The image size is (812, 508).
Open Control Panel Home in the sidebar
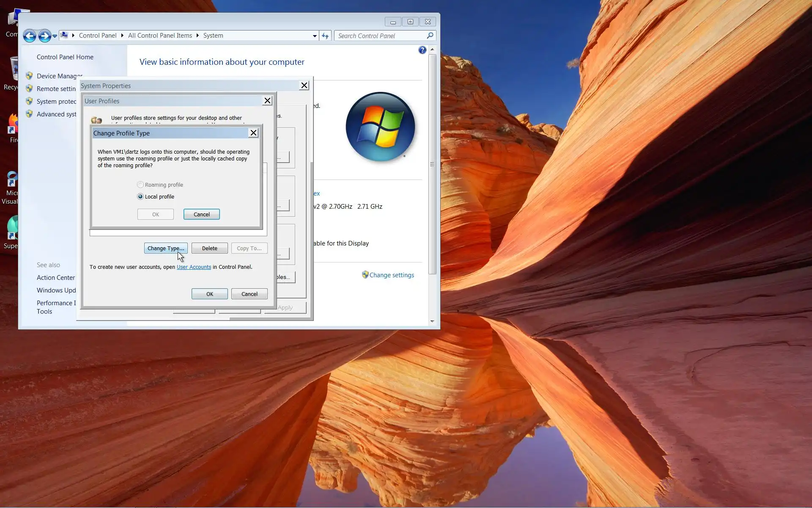pos(65,57)
